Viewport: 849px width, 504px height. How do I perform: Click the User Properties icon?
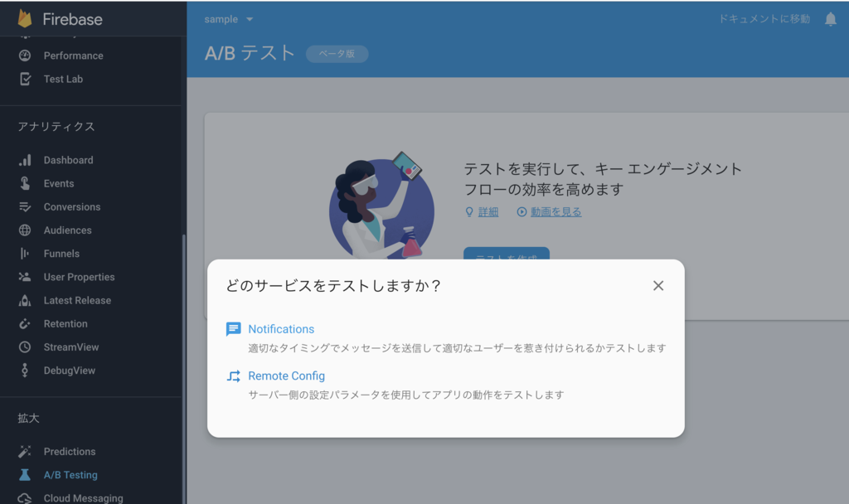click(25, 277)
